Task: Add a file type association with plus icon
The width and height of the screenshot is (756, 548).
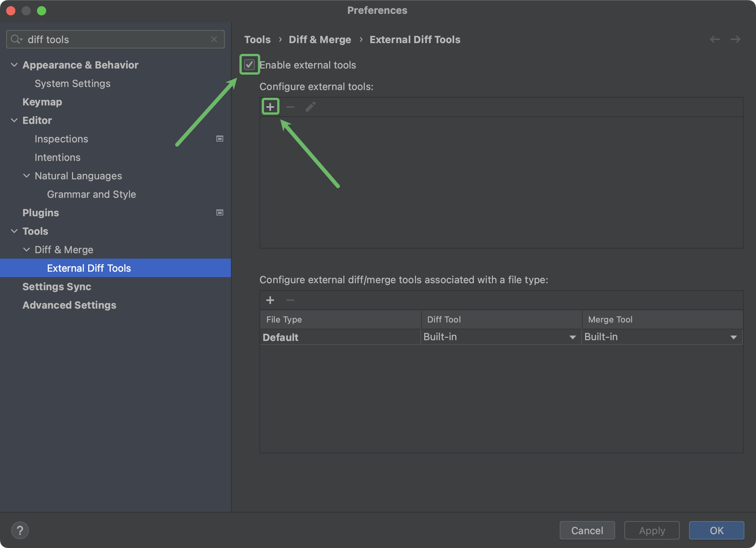Action: tap(270, 300)
